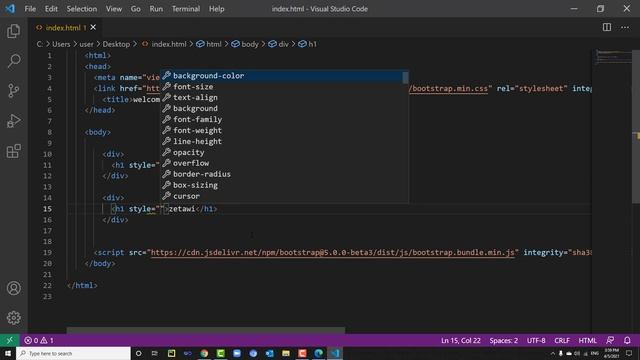This screenshot has width=640, height=360.
Task: Choose background-color from suggestions
Action: coord(284,76)
